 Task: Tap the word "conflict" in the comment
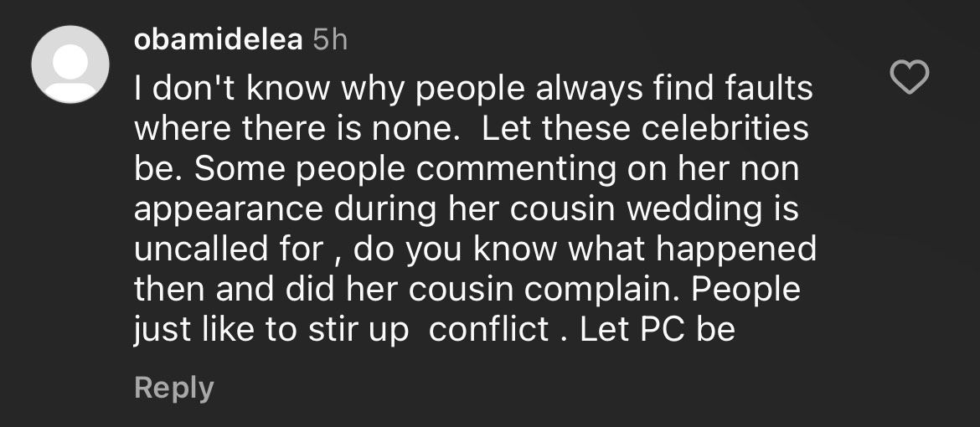click(x=488, y=329)
